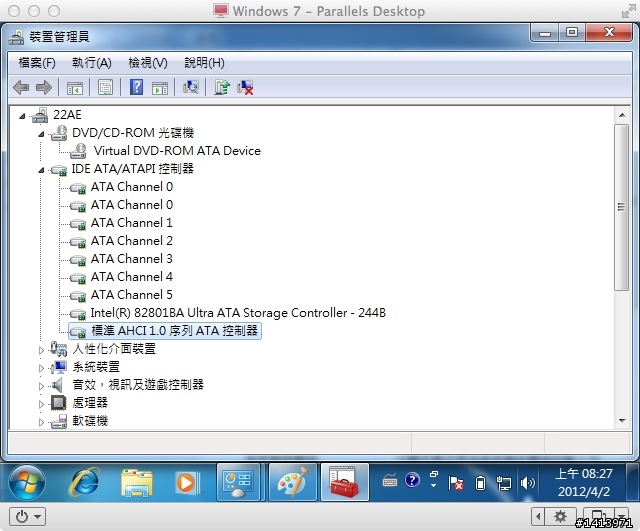Open Control Panel taskbar button
Image resolution: width=640 pixels, height=531 pixels.
(x=238, y=482)
